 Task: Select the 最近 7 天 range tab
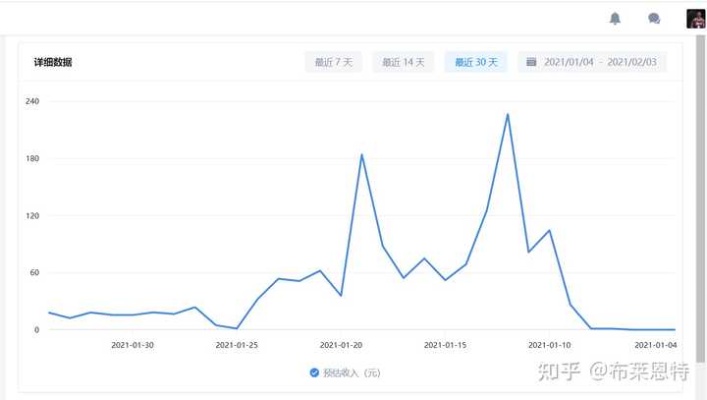pyautogui.click(x=334, y=62)
